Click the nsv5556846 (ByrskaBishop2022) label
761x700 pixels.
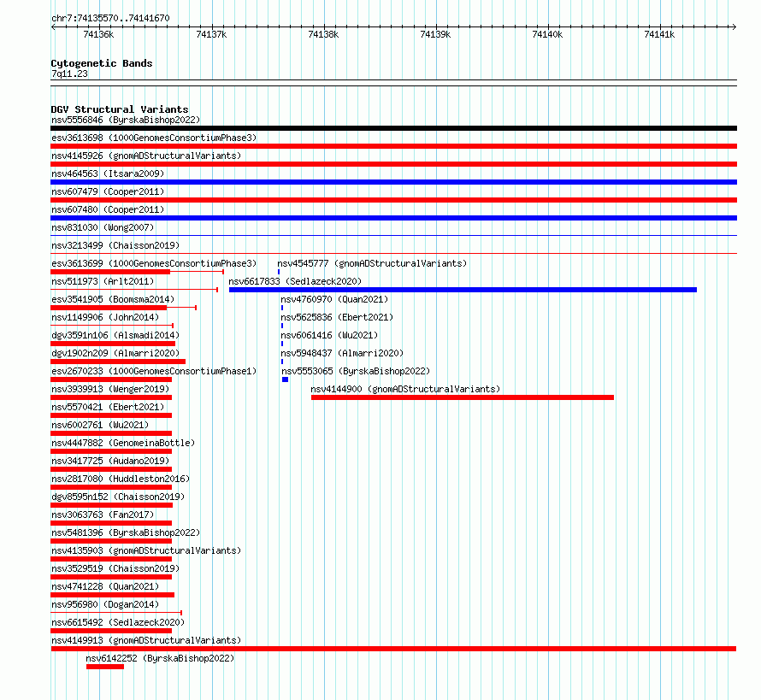point(126,120)
